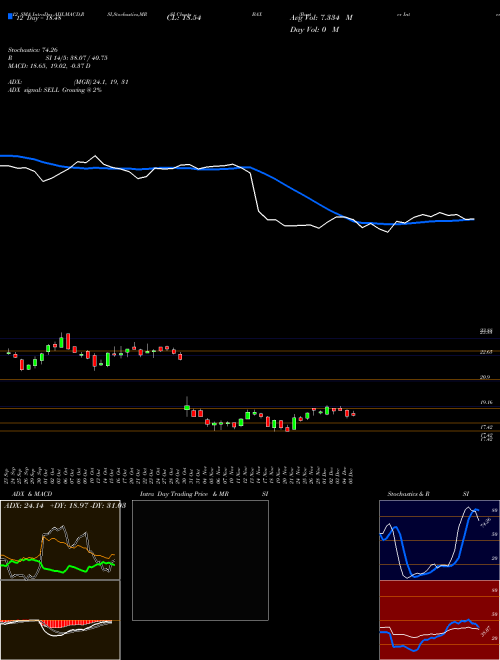
Task: Click 'ADX signal: SELL Growing @ 2%' text
Action: click(55, 90)
